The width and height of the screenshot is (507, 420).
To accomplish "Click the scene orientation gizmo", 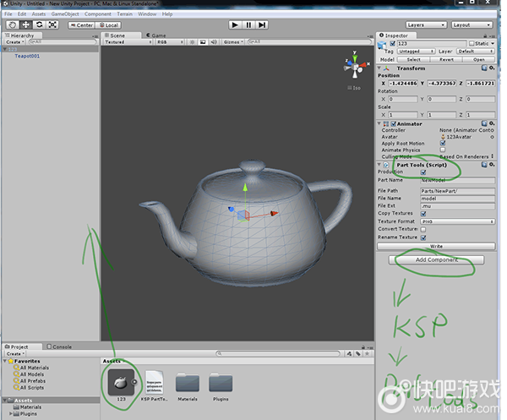I will pyautogui.click(x=356, y=67).
